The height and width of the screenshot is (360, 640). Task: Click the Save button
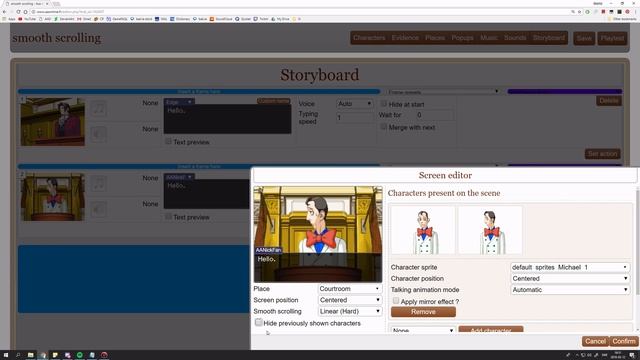584,38
